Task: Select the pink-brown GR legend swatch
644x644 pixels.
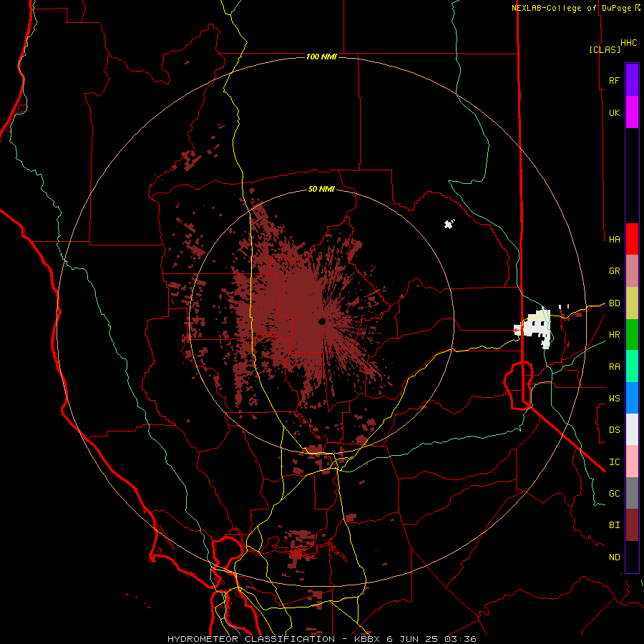Action: tap(632, 271)
